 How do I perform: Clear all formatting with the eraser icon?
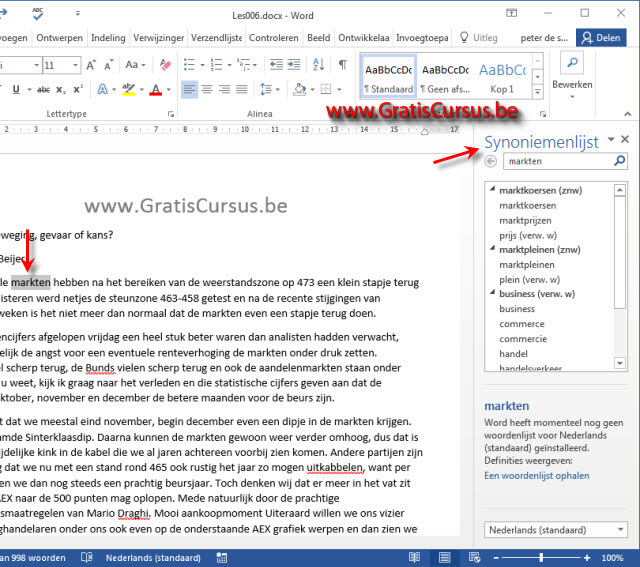[165, 65]
